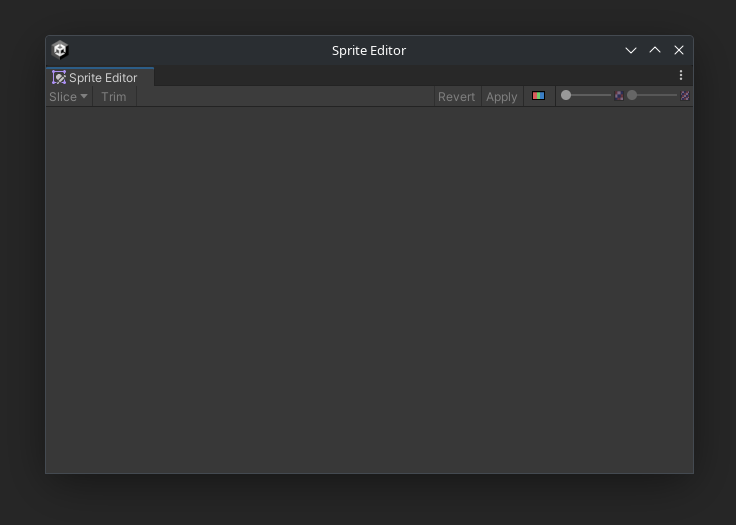This screenshot has width=736, height=525.
Task: Click the checkerboard icon ending the mip slider
Action: [x=685, y=96]
